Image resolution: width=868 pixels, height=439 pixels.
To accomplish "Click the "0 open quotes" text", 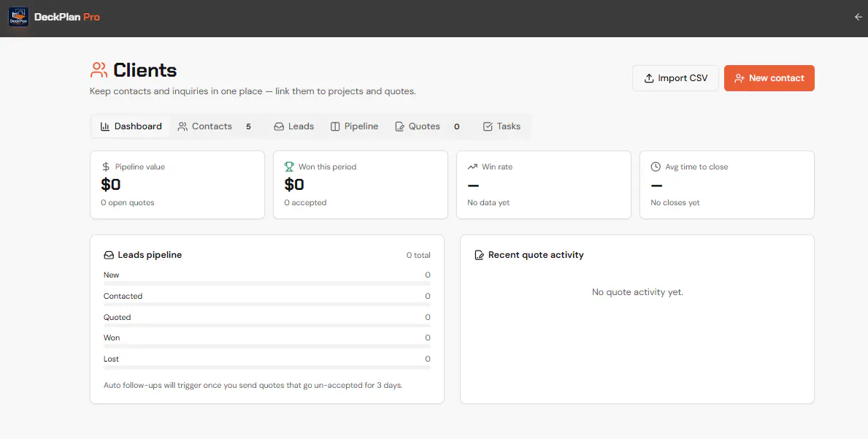I will [x=128, y=202].
